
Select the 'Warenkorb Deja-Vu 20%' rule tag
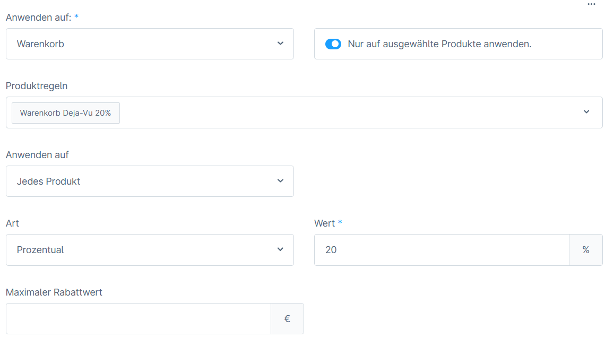(66, 113)
